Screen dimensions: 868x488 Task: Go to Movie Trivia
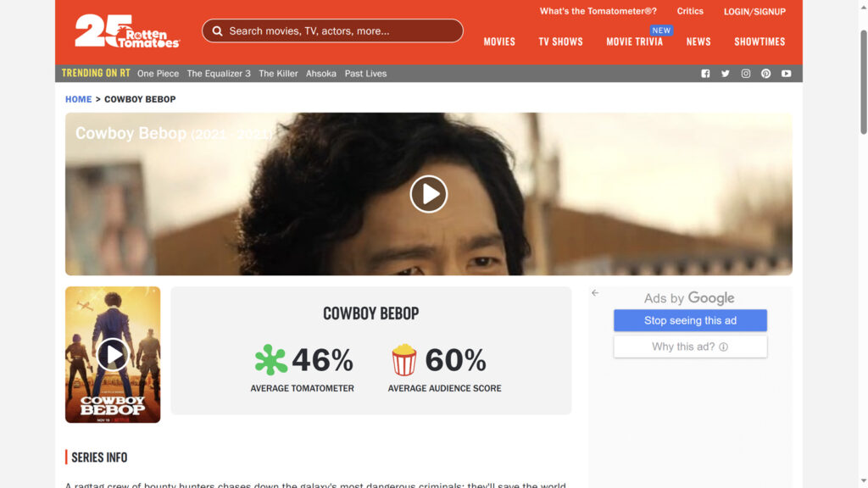[x=634, y=42]
